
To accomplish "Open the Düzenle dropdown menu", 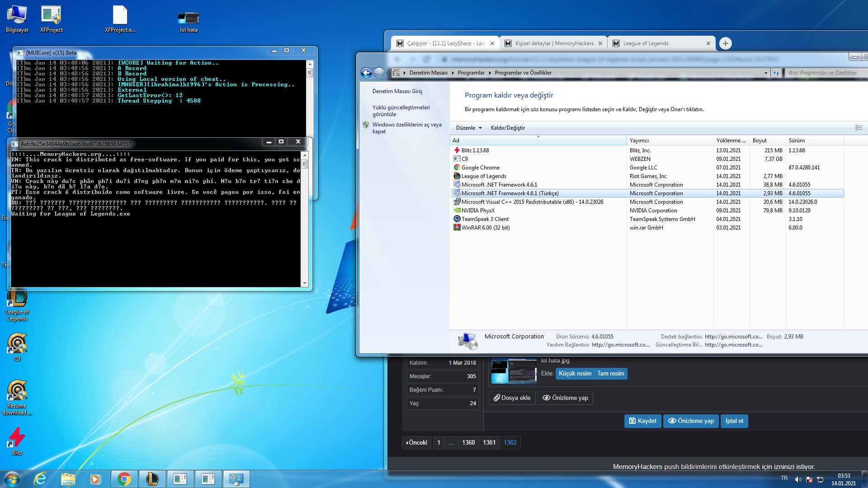I will coord(469,128).
